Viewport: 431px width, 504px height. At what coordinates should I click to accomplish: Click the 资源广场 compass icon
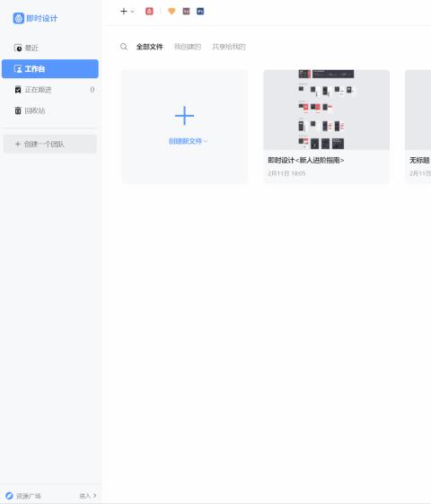coord(9,496)
